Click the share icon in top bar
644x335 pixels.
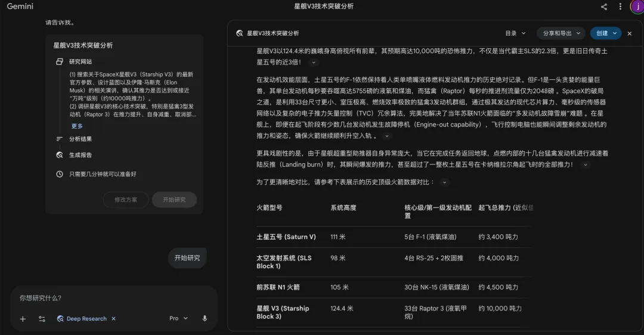pyautogui.click(x=603, y=7)
